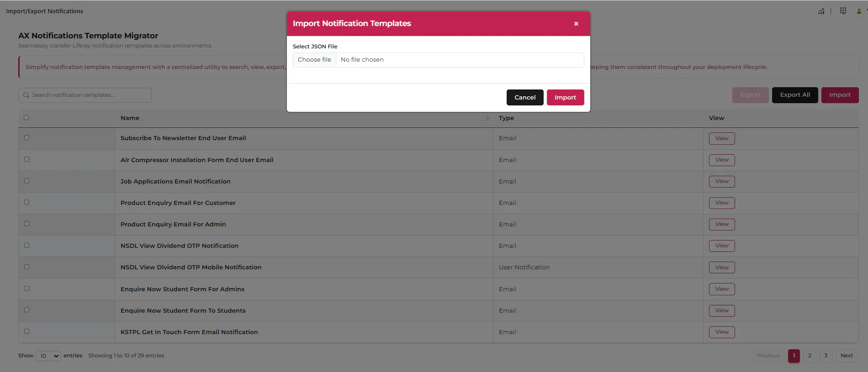Click Job Applications Email Notification name
Image resolution: width=868 pixels, height=372 pixels.
point(175,182)
